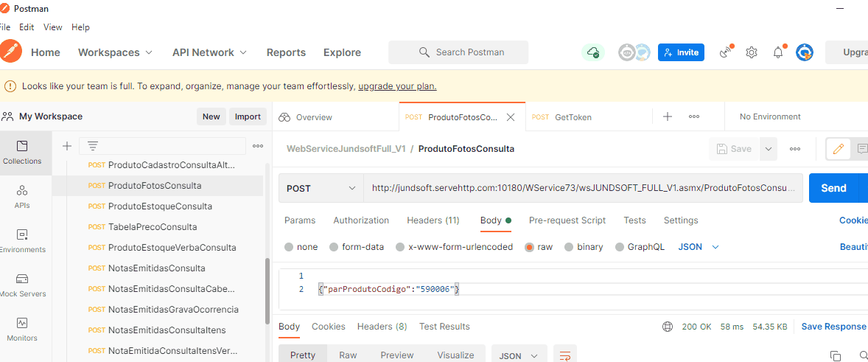The width and height of the screenshot is (868, 362).
Task: Click the Search Postman field
Action: [x=458, y=52]
